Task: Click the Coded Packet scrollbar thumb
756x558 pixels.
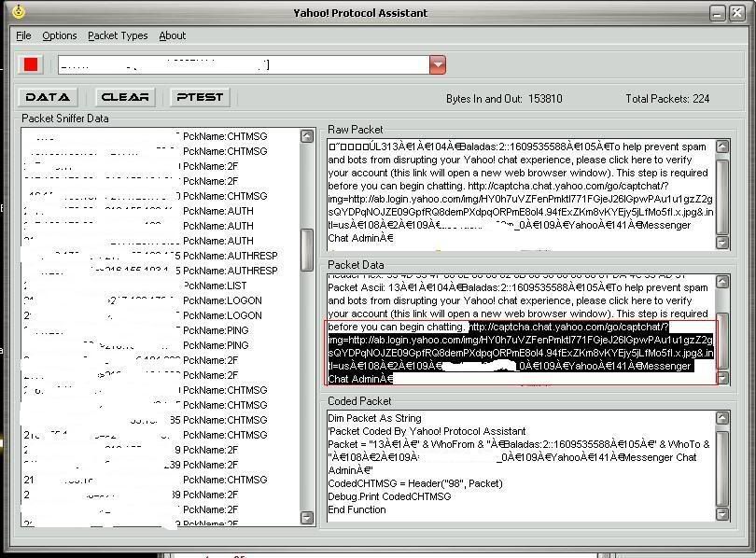Action: pos(721,467)
